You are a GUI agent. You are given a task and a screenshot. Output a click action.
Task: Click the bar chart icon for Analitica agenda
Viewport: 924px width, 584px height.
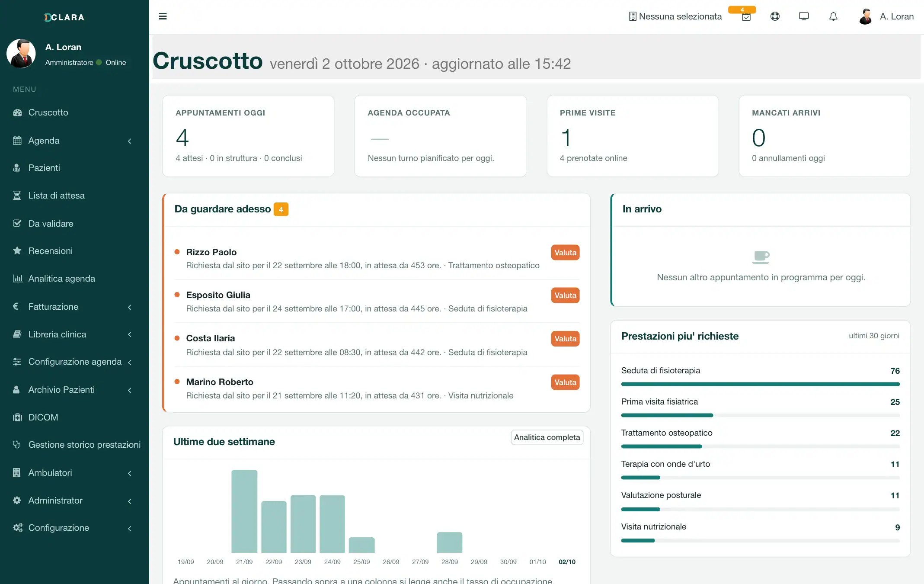(x=18, y=278)
